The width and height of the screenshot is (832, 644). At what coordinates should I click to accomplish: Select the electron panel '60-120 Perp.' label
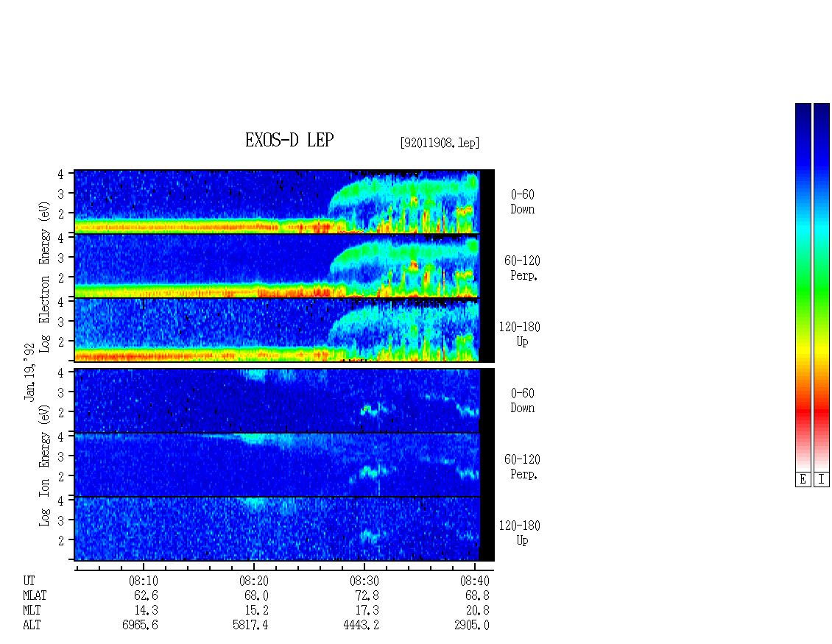pos(522,268)
